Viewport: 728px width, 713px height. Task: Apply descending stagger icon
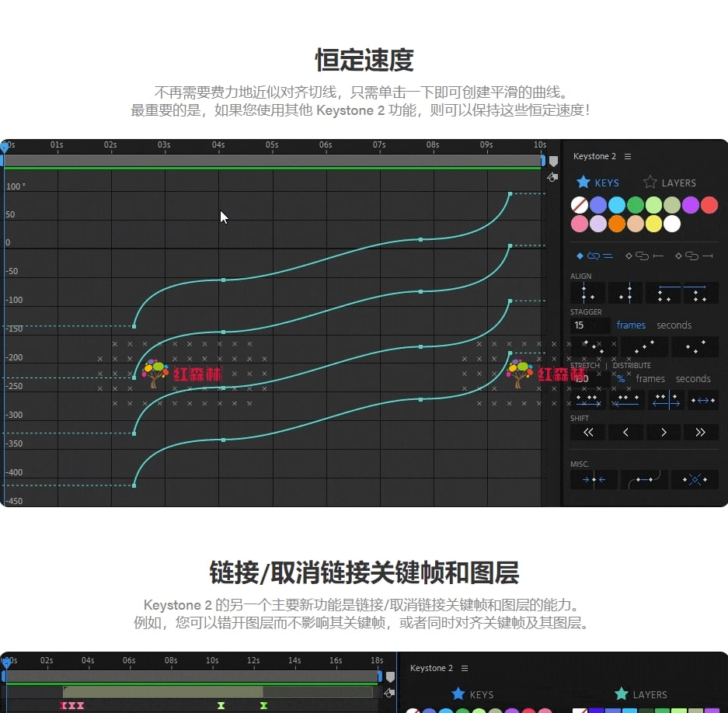(x=594, y=346)
